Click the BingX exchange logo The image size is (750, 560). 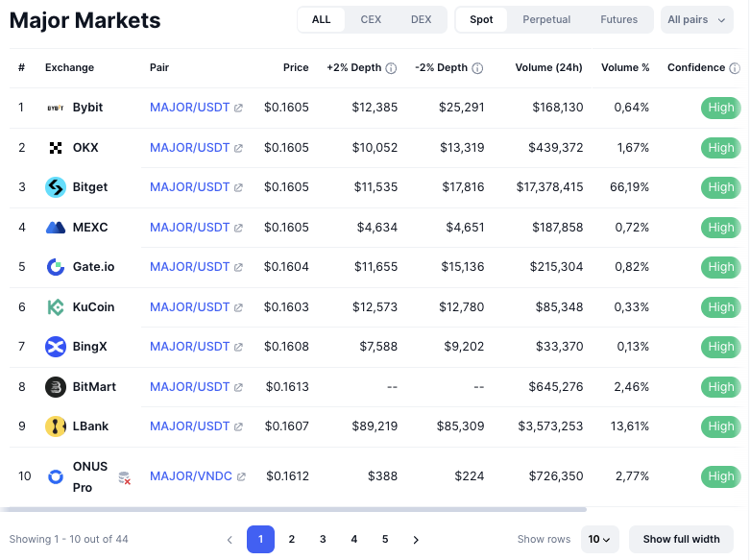tap(56, 347)
